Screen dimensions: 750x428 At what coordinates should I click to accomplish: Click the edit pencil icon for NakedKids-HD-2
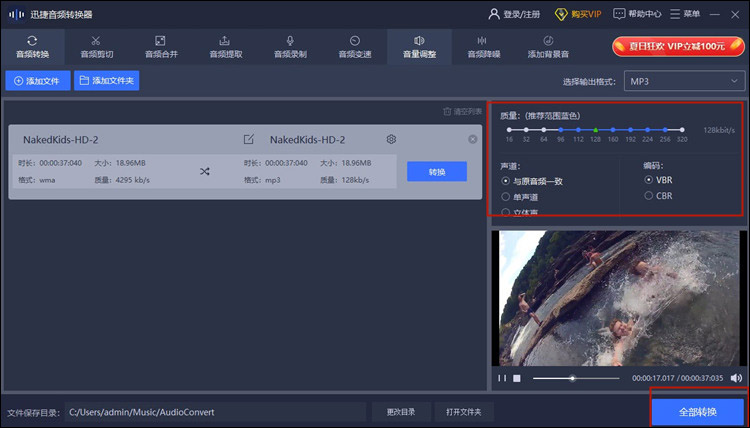pos(248,139)
